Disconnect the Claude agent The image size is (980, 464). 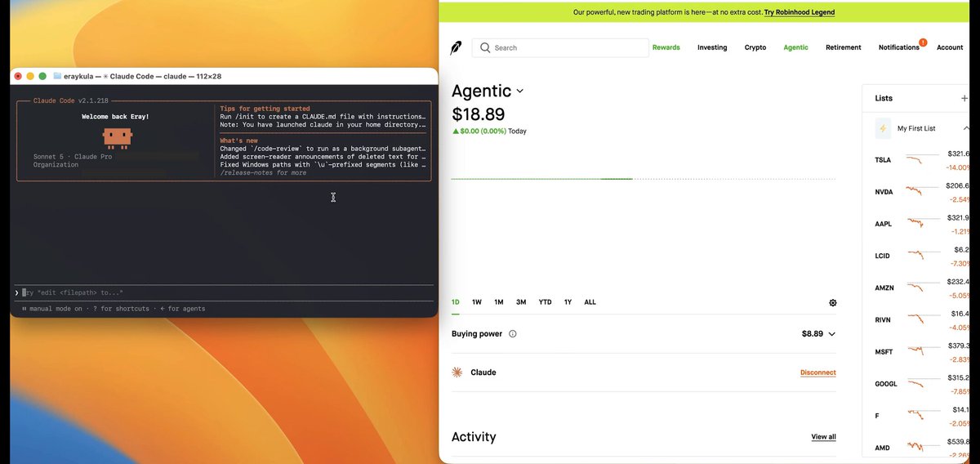click(818, 373)
